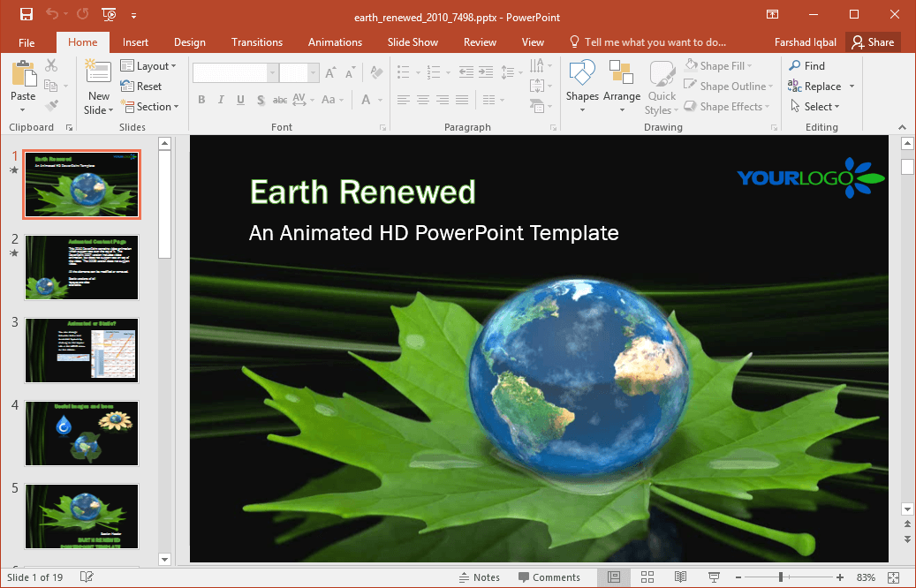This screenshot has width=916, height=588.
Task: Click the Clear All Formatting icon
Action: click(x=376, y=72)
